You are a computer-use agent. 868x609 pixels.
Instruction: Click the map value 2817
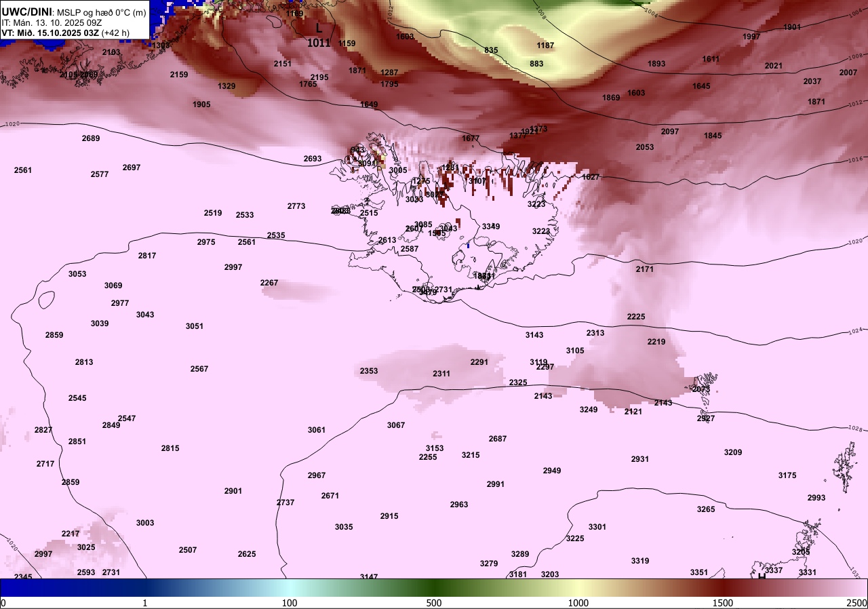tap(147, 256)
